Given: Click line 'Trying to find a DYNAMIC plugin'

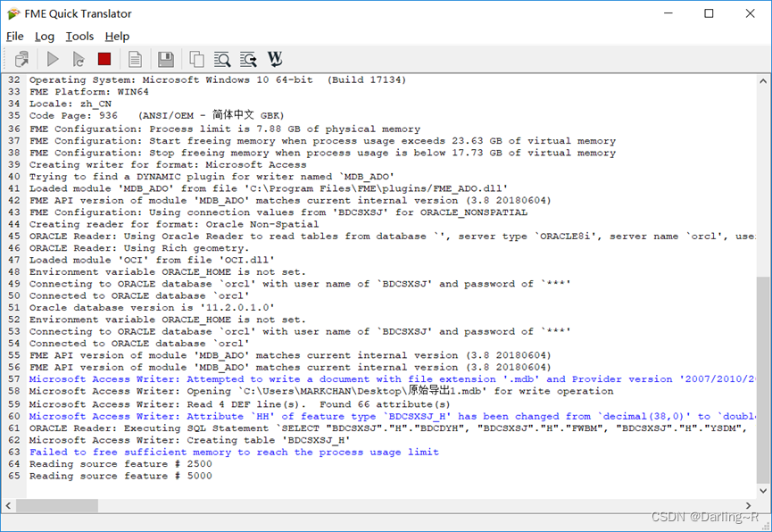Looking at the screenshot, I should coord(212,177).
